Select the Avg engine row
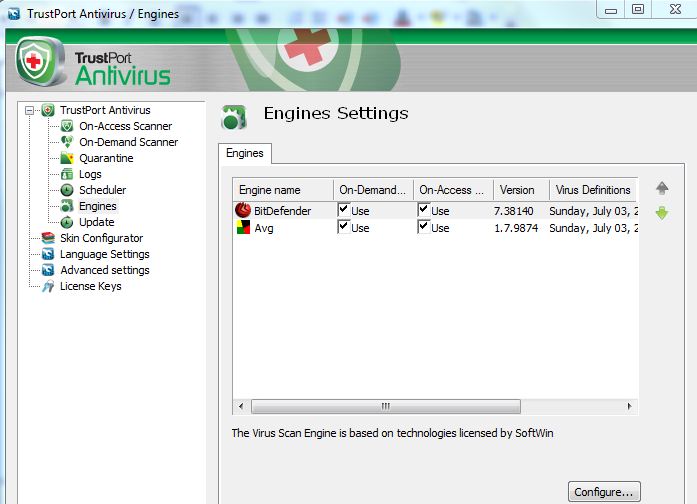 [264, 228]
